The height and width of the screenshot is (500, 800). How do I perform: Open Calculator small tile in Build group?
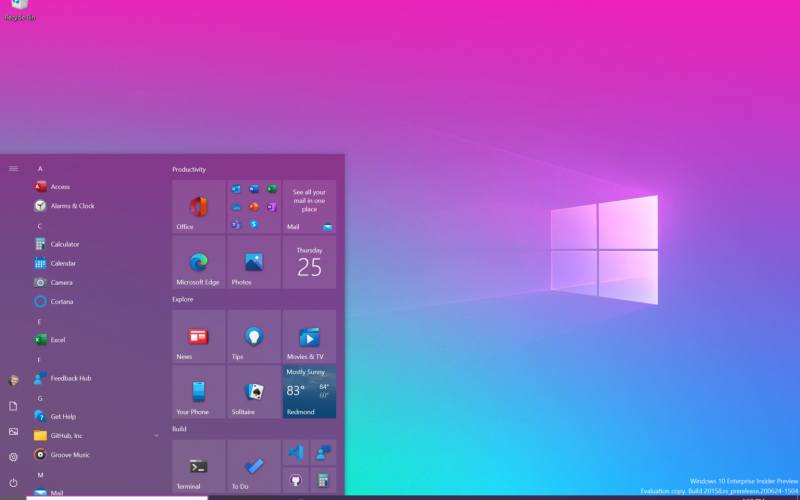tap(323, 480)
